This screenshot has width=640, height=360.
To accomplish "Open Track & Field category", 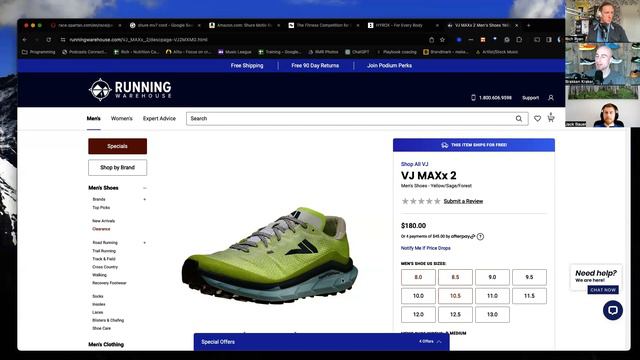I will [x=104, y=259].
